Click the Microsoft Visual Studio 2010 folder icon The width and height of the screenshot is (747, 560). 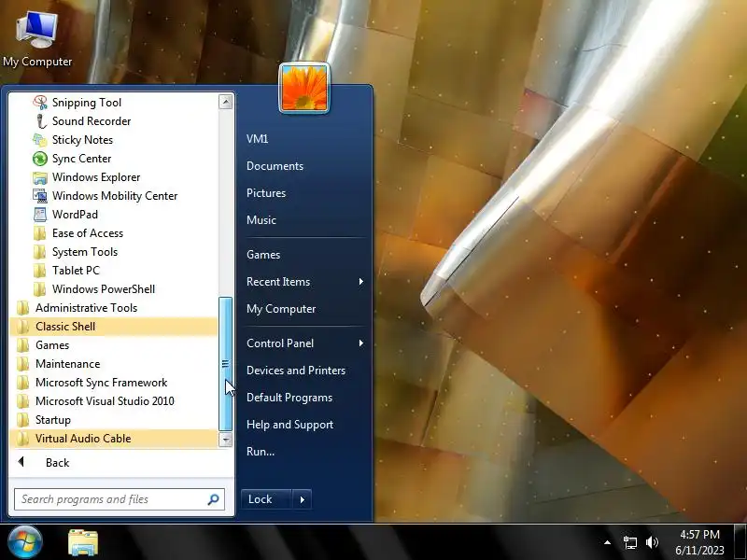pyautogui.click(x=22, y=401)
